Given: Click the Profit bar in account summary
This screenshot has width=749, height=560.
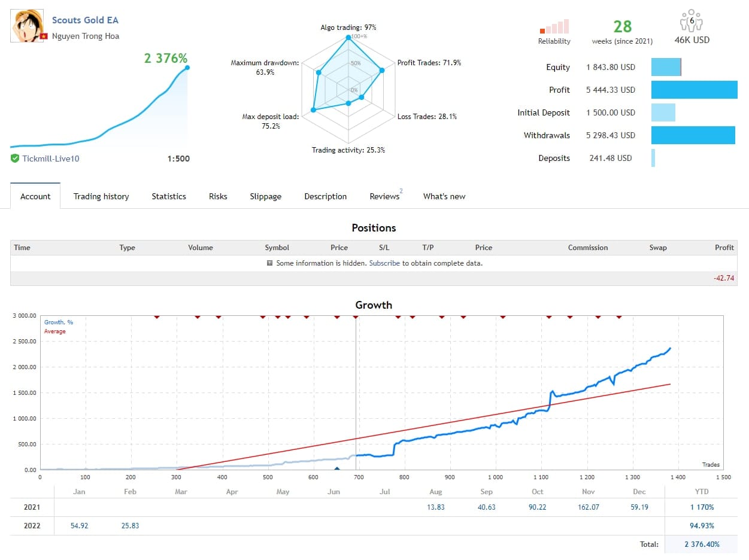Looking at the screenshot, I should [x=694, y=90].
